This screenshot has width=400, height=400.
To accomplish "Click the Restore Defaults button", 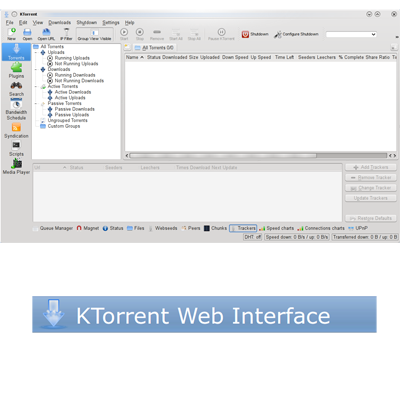I will tap(371, 218).
